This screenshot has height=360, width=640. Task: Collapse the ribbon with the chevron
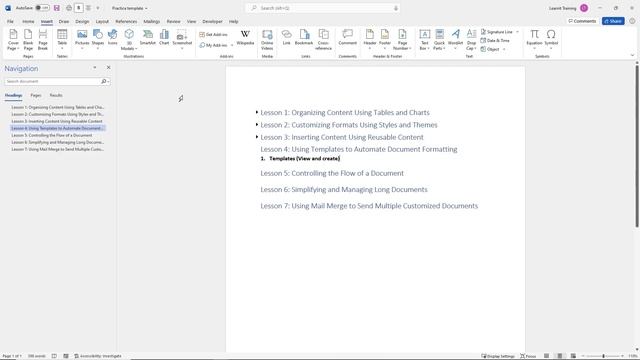(x=632, y=55)
